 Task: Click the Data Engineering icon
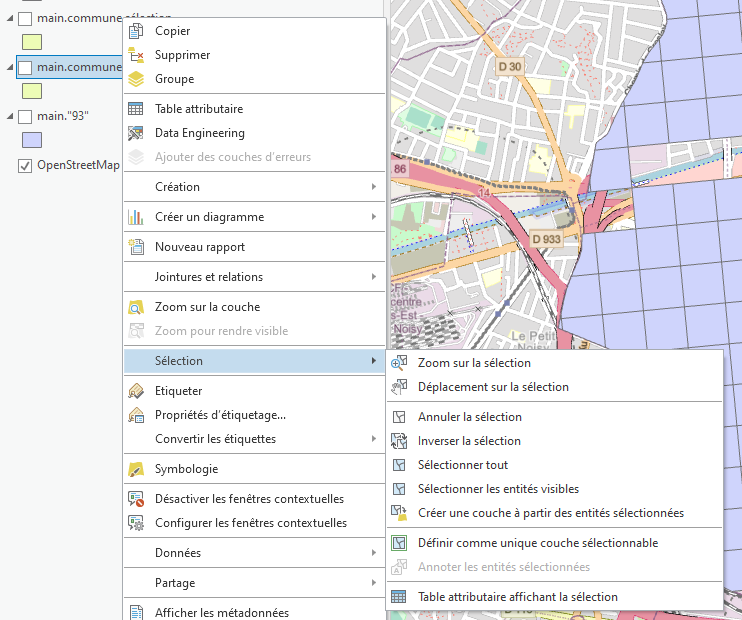tap(136, 133)
